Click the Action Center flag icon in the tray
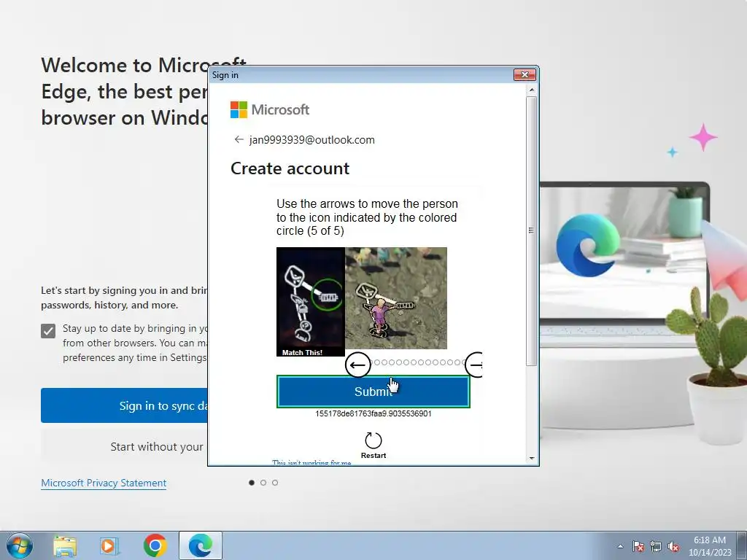The height and width of the screenshot is (560, 747). pyautogui.click(x=638, y=546)
